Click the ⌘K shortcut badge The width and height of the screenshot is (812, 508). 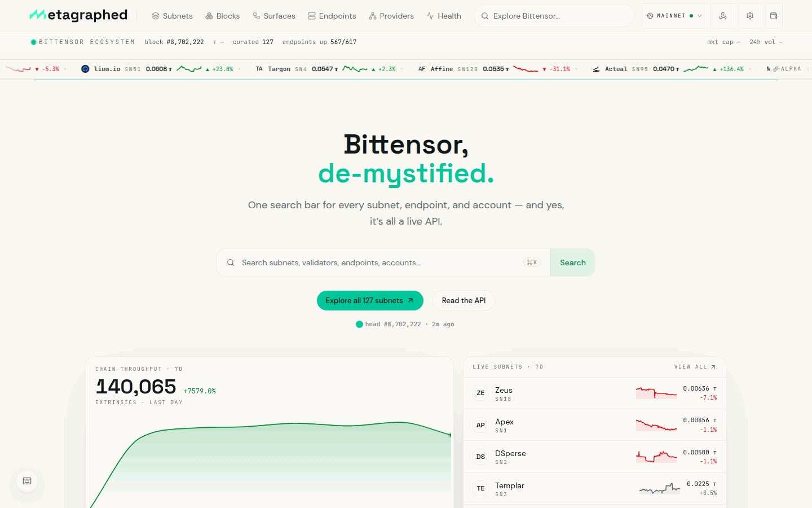pyautogui.click(x=532, y=262)
